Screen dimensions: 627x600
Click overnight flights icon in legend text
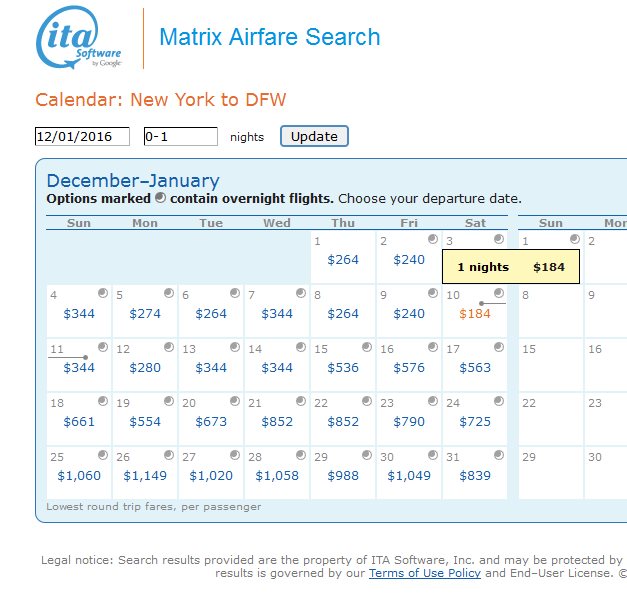click(161, 198)
